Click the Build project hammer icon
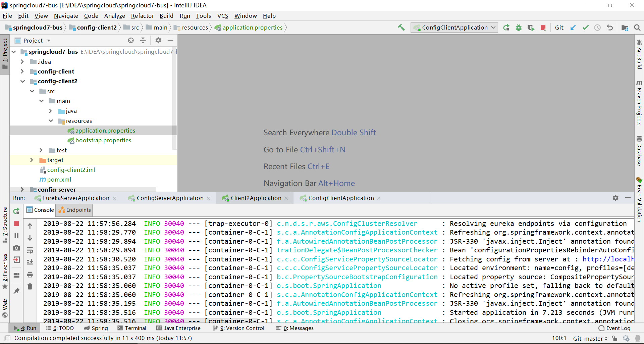Screen dimensions: 644x344 click(x=401, y=28)
